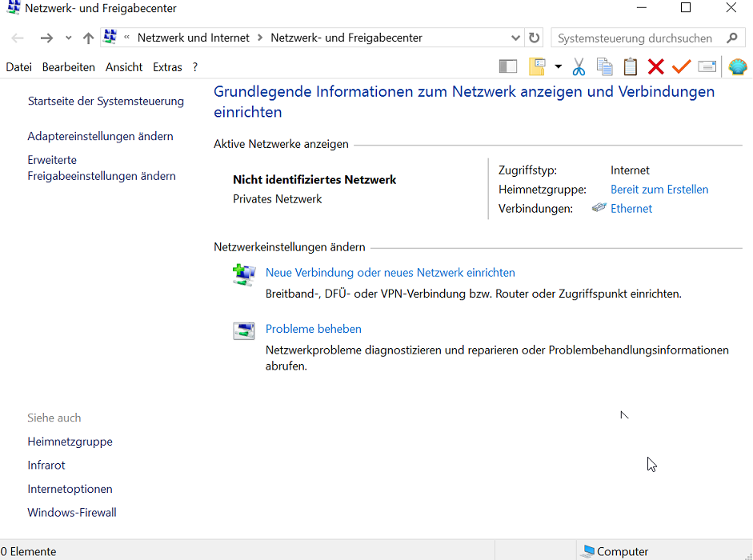Click the Copy toolbar icon
The width and height of the screenshot is (753, 560).
click(605, 66)
